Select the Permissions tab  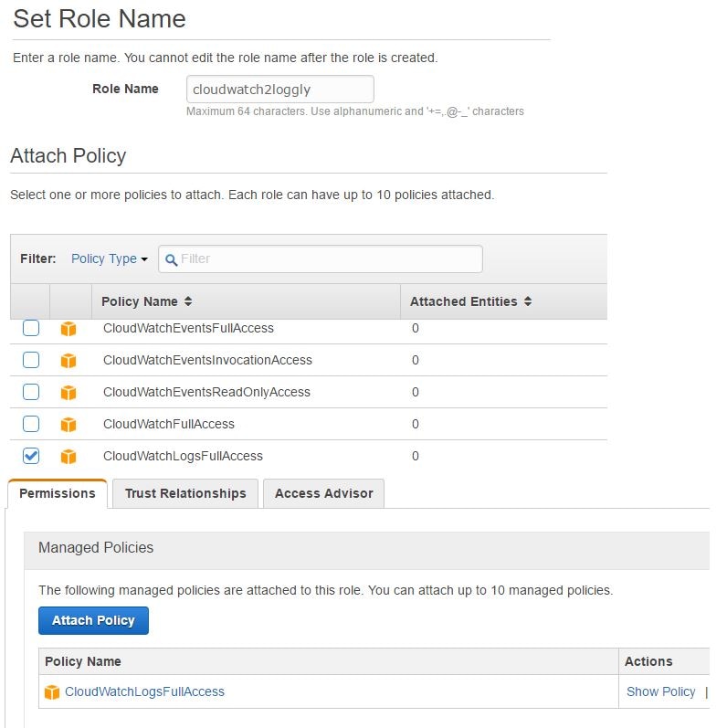[x=58, y=493]
